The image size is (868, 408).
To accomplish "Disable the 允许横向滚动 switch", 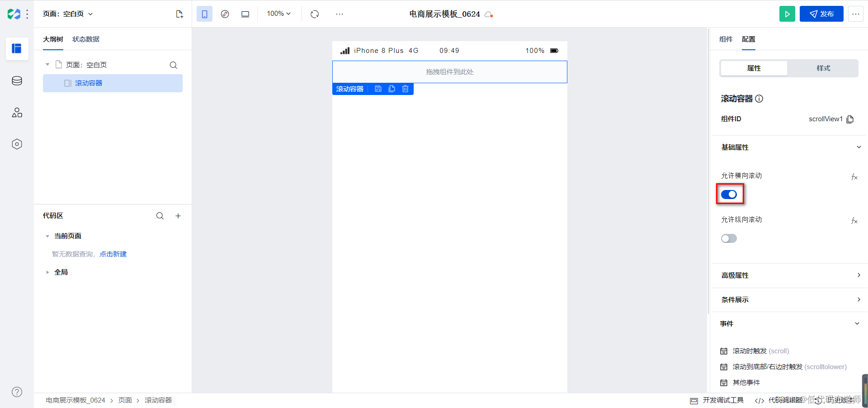I will coord(729,195).
